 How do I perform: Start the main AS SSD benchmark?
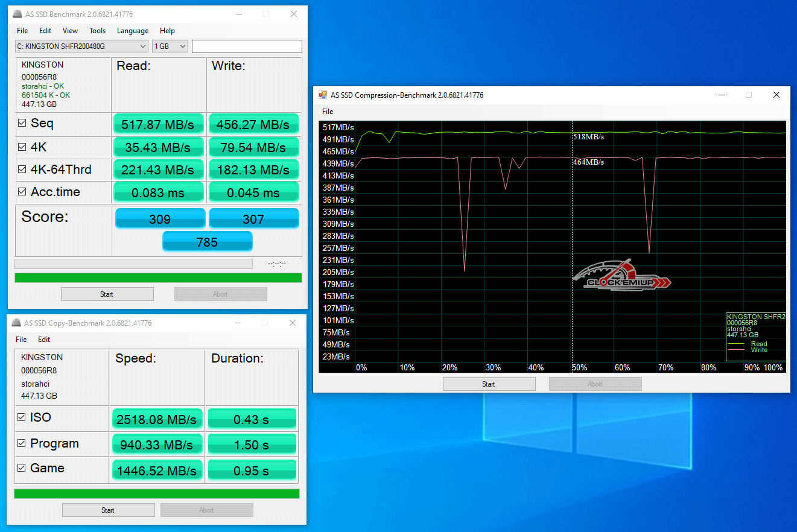tap(107, 294)
